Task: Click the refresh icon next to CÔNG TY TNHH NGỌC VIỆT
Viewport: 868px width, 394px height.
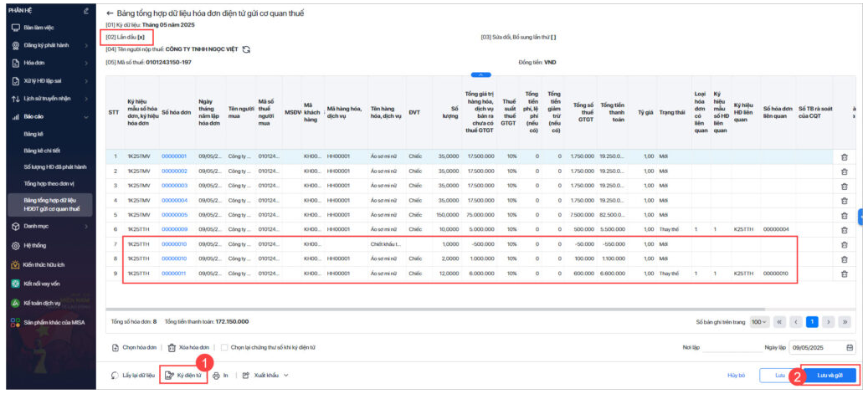Action: pos(246,49)
